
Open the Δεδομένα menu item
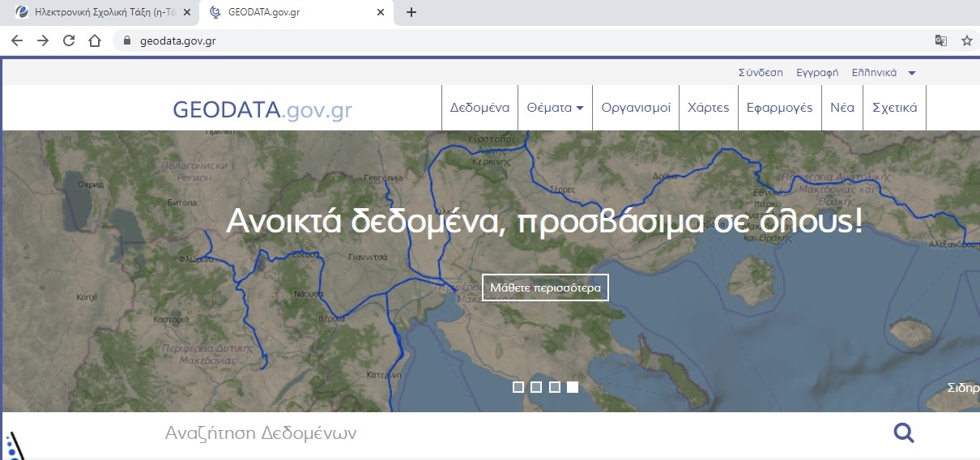point(479,108)
